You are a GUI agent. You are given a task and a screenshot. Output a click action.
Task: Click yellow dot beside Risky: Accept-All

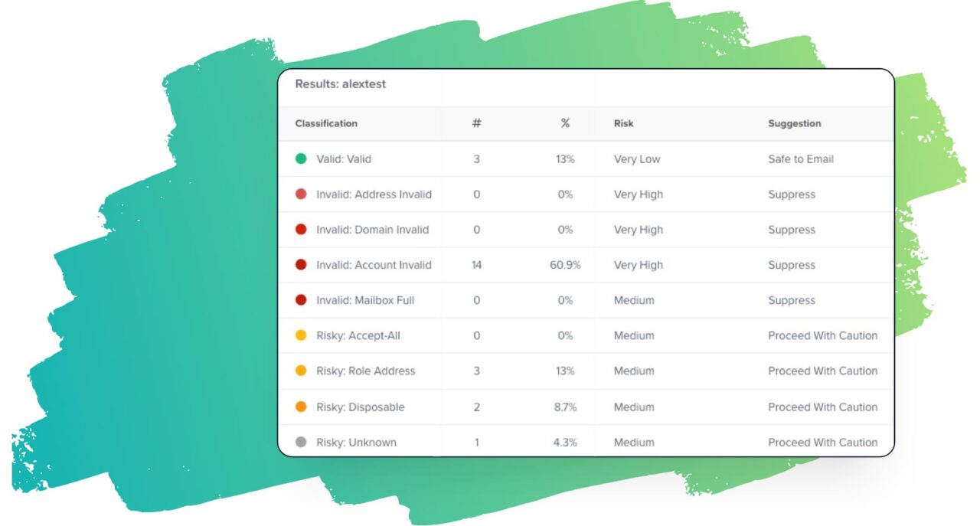[x=301, y=335]
